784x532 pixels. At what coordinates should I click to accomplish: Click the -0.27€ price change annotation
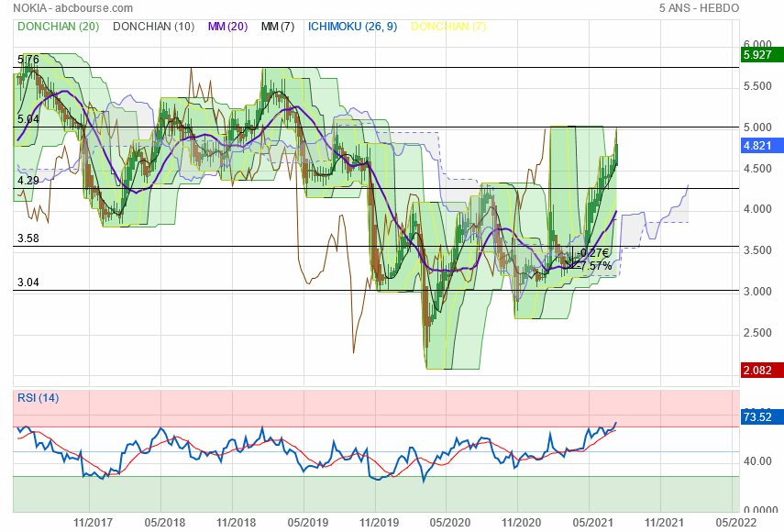click(592, 252)
